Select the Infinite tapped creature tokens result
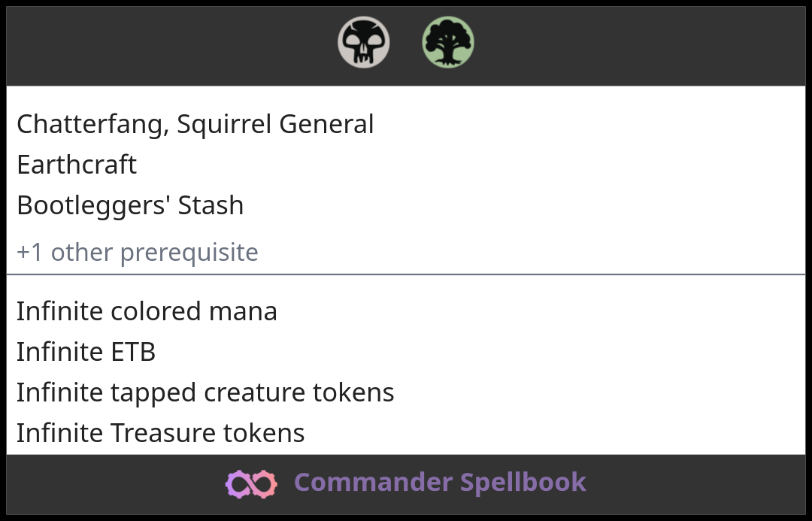 [x=205, y=392]
